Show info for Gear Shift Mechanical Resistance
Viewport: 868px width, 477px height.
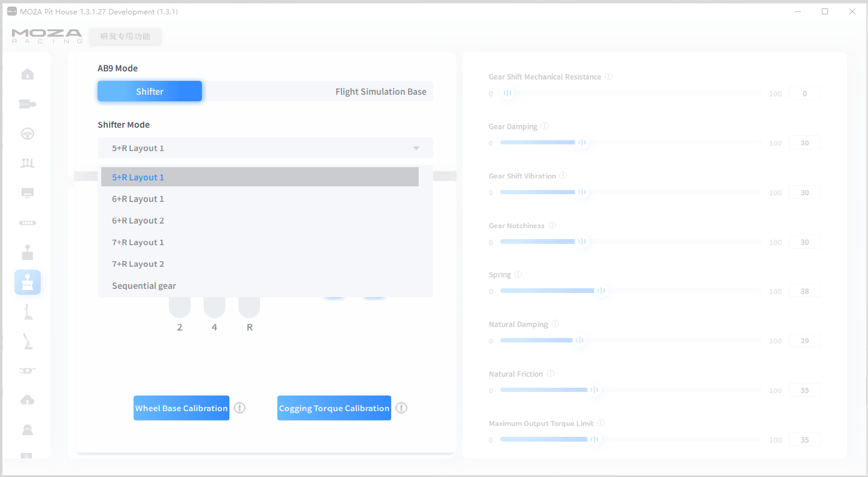tap(609, 77)
